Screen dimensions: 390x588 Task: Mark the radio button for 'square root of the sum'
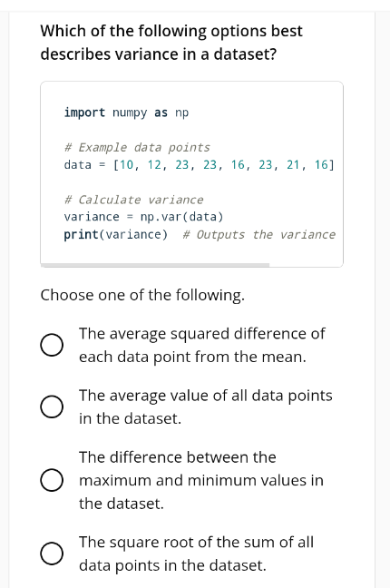pos(52,554)
